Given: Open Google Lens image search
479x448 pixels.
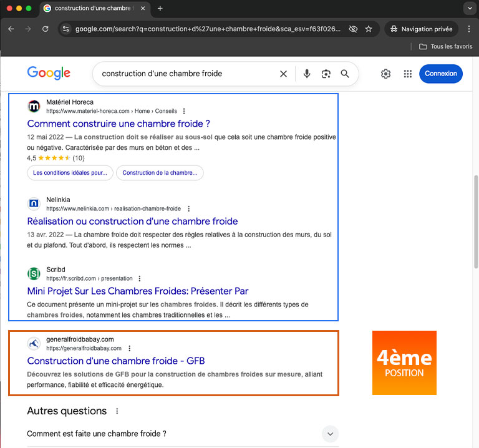Looking at the screenshot, I should click(x=326, y=74).
